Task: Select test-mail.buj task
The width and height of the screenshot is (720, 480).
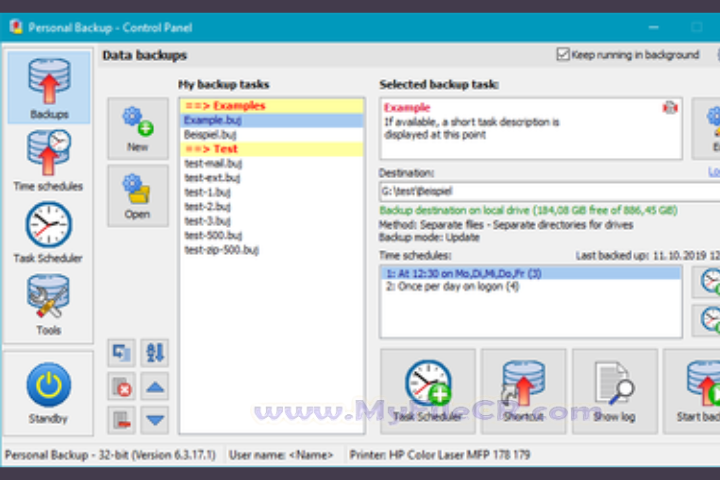Action: pos(272,164)
